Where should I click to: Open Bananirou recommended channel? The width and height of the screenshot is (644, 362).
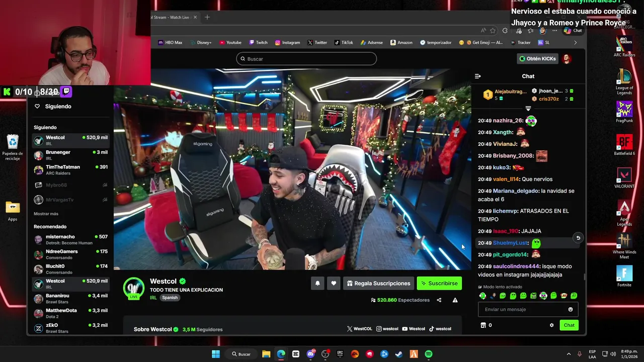70,299
